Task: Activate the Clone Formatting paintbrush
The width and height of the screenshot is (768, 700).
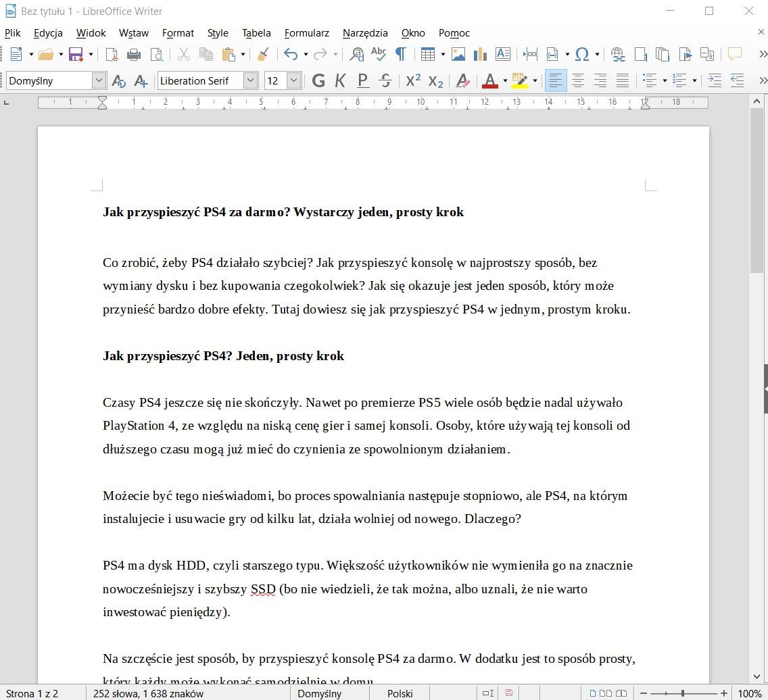Action: point(263,54)
